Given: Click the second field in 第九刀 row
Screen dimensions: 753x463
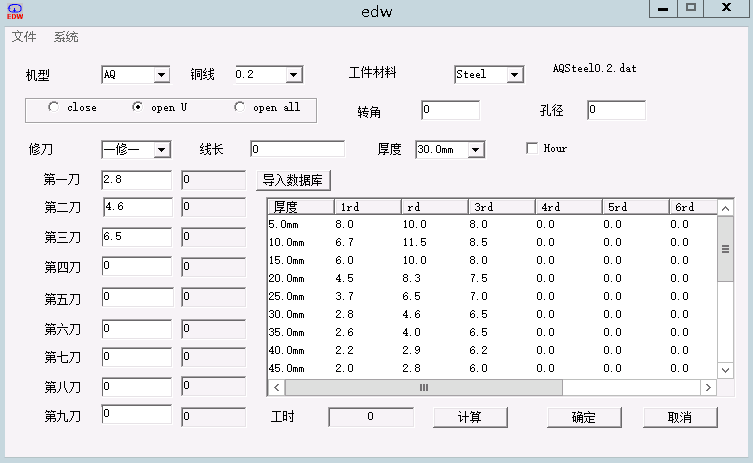Looking at the screenshot, I should [214, 417].
